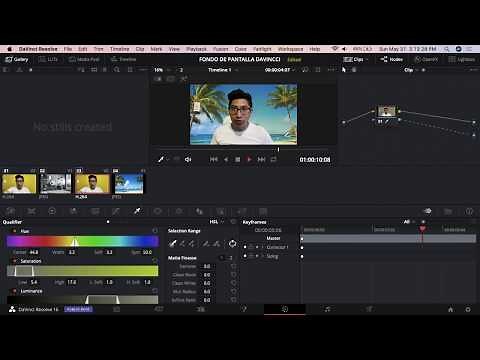
Task: Switch to the Color page tab
Action: click(x=284, y=309)
